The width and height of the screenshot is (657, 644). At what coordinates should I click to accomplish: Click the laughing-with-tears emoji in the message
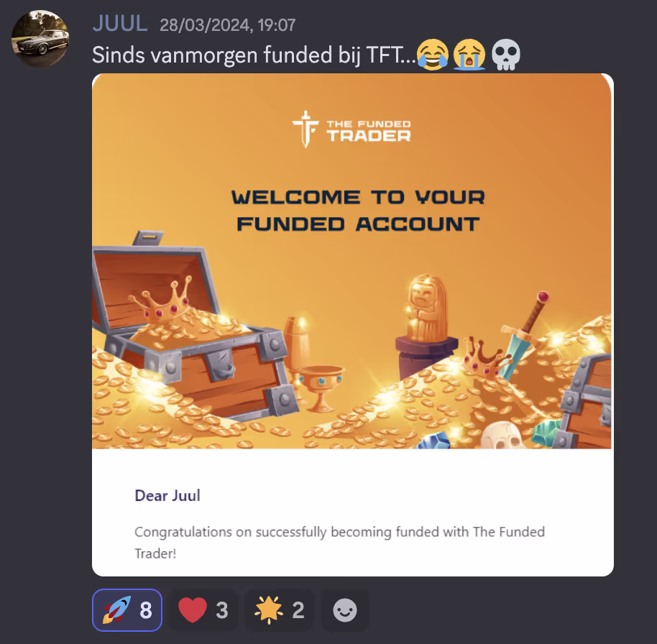[x=433, y=55]
